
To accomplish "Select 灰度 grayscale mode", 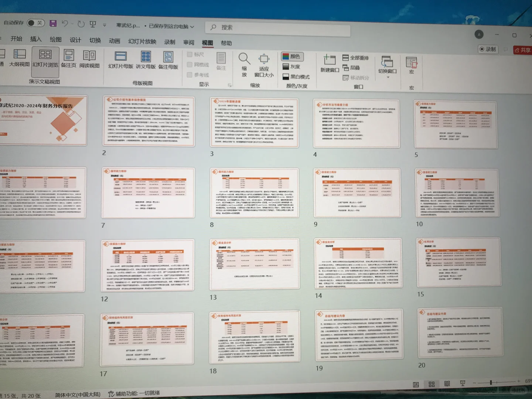I will coord(291,66).
